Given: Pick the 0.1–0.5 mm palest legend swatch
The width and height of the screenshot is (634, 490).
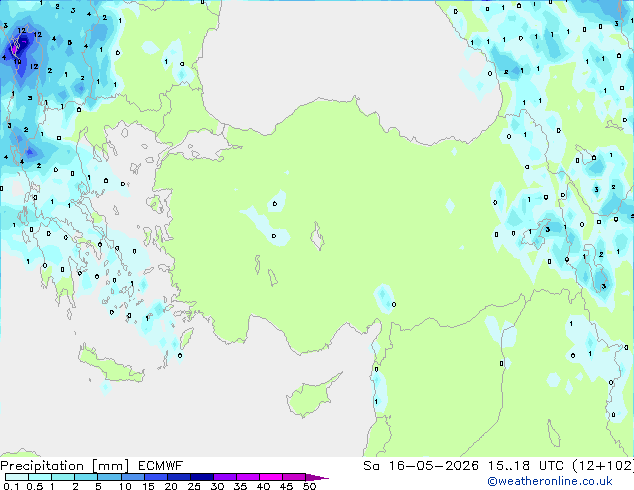Looking at the screenshot, I should click(x=17, y=477).
